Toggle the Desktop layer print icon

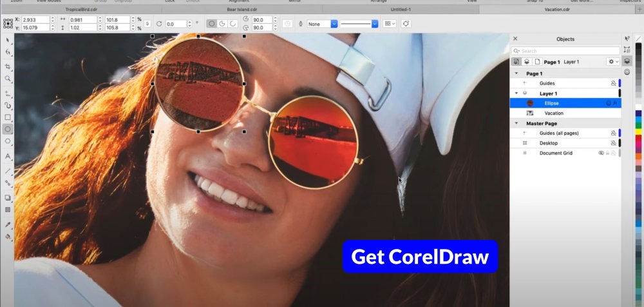click(x=613, y=143)
